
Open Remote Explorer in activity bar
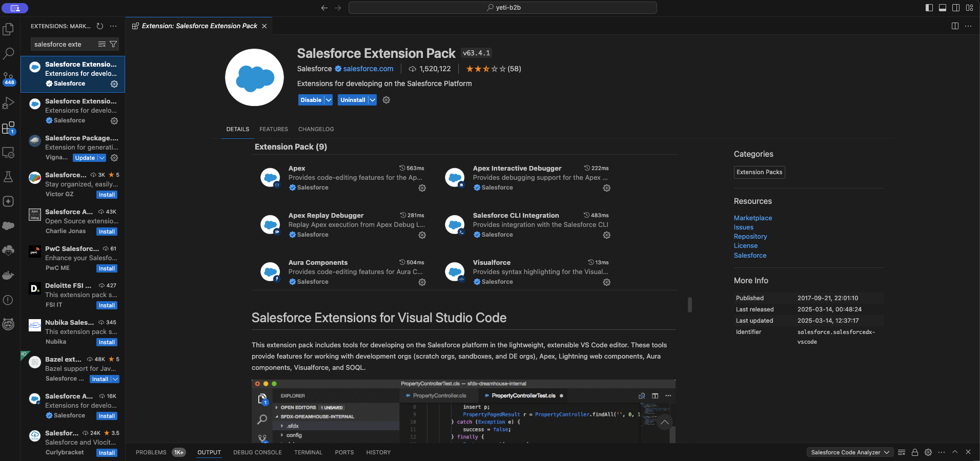click(8, 152)
